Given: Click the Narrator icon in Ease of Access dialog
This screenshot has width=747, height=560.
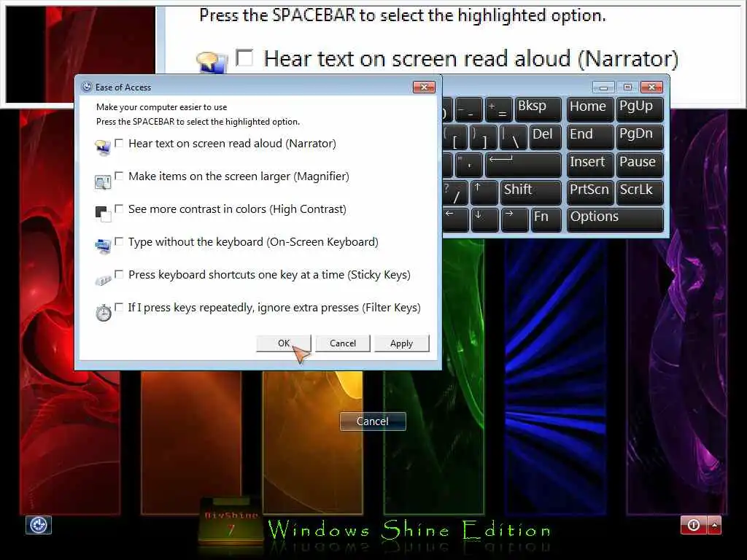Looking at the screenshot, I should tap(103, 147).
